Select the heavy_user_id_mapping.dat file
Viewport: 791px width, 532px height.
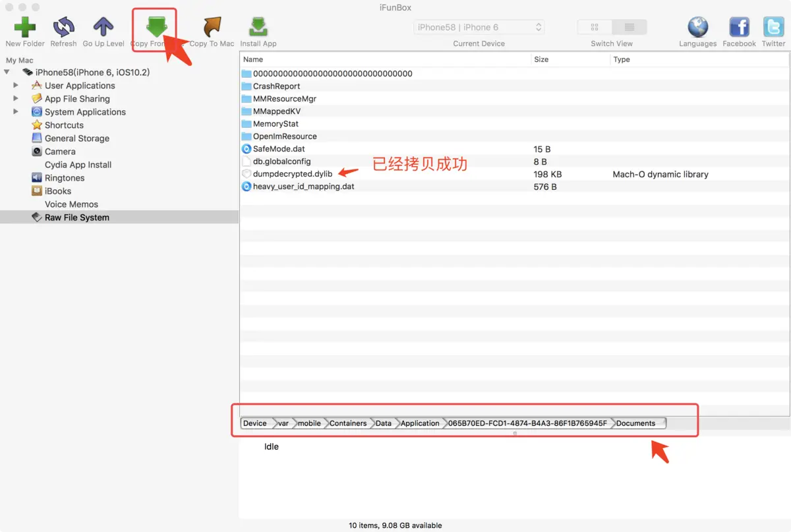[515, 187]
